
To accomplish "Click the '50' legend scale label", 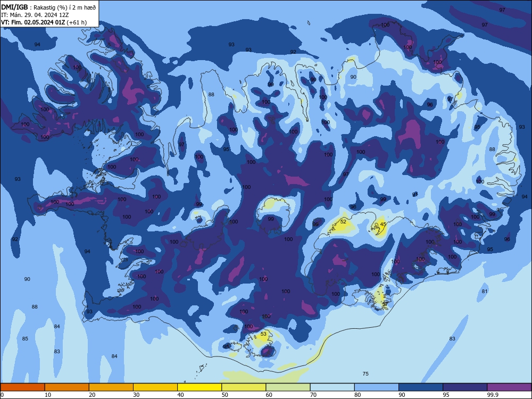I will 225,395.
